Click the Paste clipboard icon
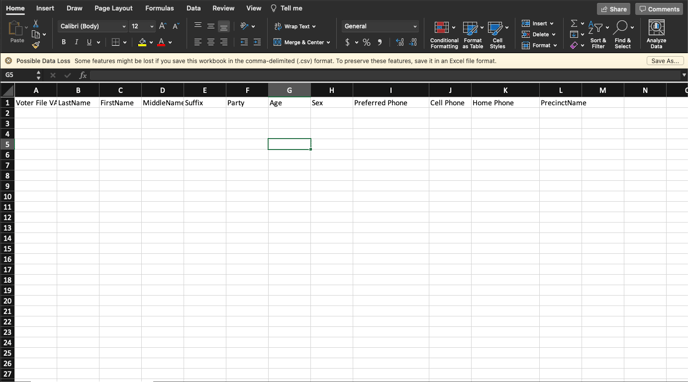Screen dimensions: 688x382 click(x=16, y=29)
